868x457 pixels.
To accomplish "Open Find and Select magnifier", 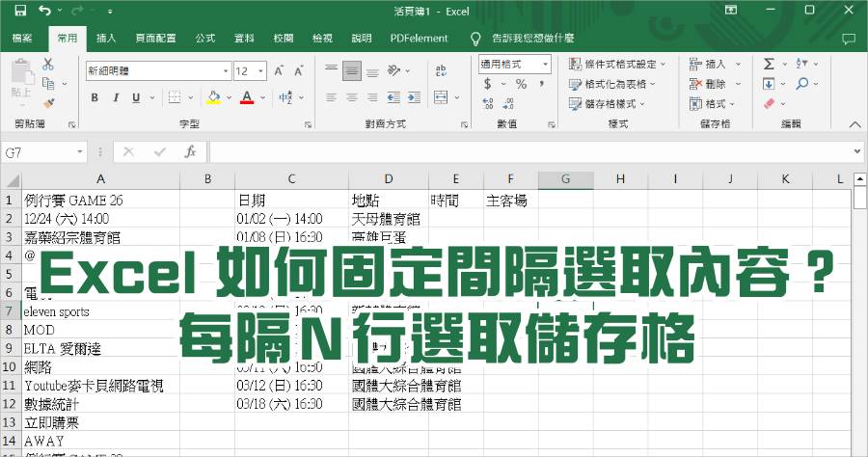I will 801,84.
